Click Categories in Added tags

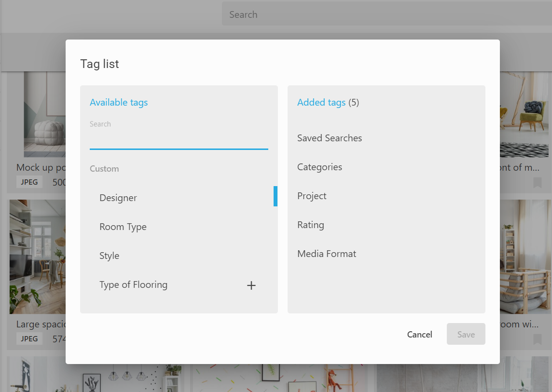pyautogui.click(x=319, y=167)
